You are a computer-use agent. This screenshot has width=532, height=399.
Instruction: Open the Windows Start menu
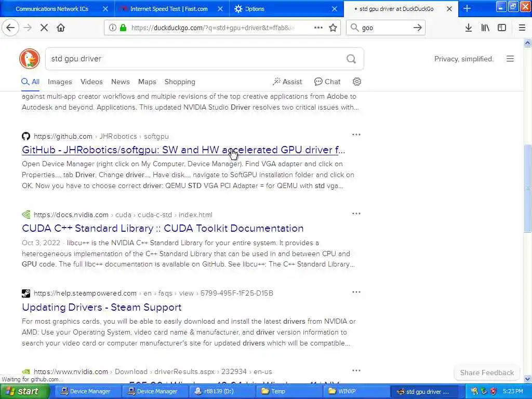click(x=24, y=391)
